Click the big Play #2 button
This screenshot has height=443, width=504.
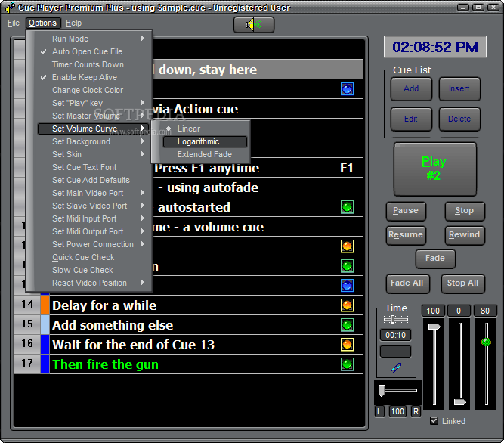click(435, 169)
